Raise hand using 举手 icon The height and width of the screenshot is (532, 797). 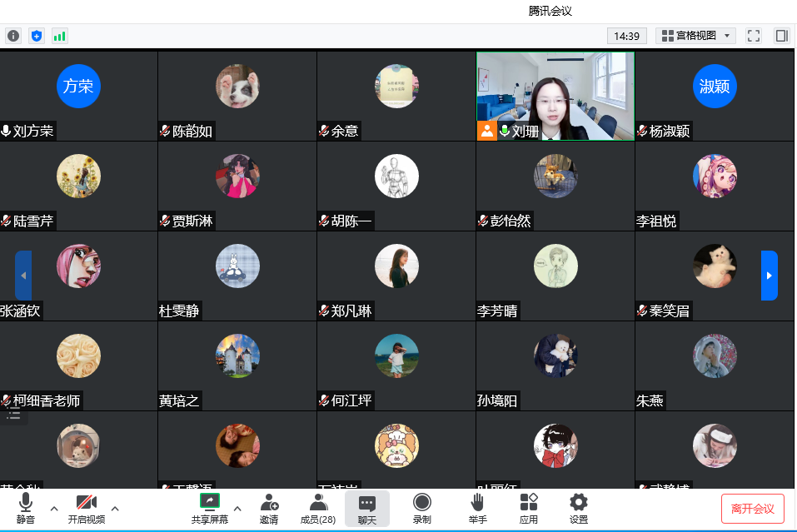click(477, 508)
